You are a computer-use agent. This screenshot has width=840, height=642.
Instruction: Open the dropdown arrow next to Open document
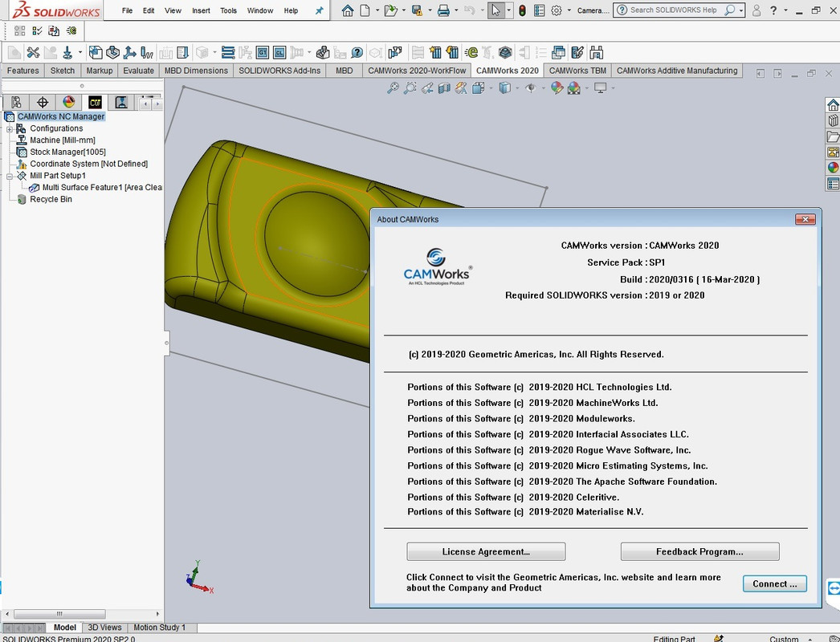click(404, 10)
